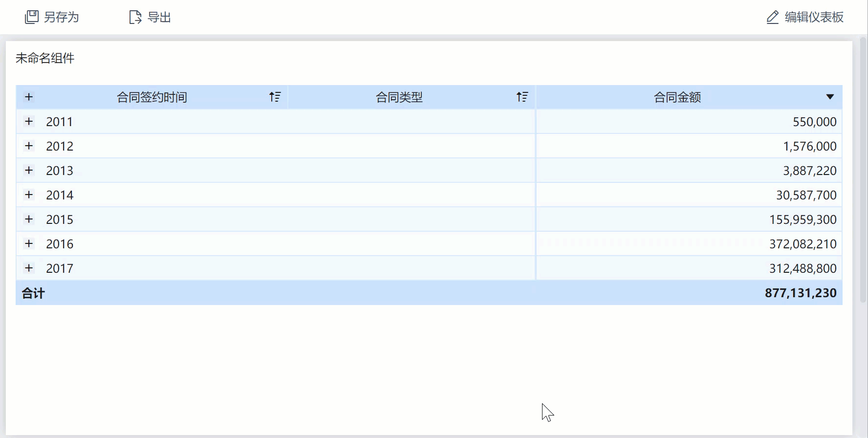Click the amount 372,082,210
Viewport: 868px width, 438px height.
[x=803, y=244]
